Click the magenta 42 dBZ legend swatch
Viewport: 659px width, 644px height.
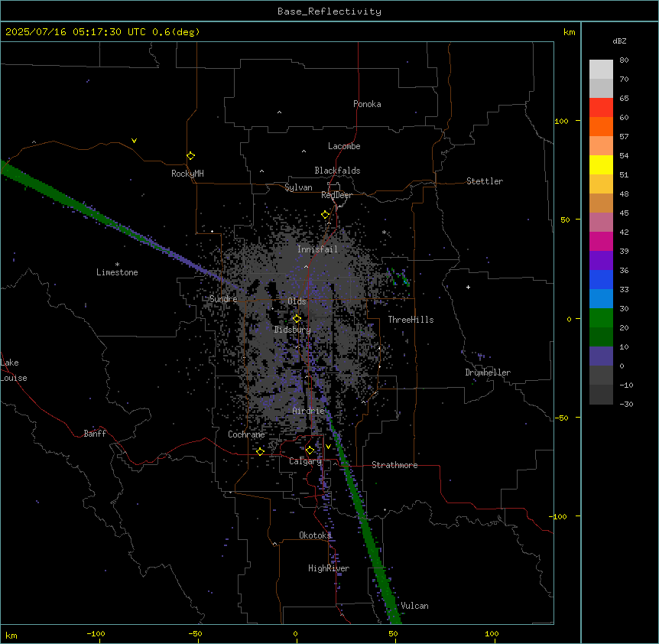click(x=601, y=241)
